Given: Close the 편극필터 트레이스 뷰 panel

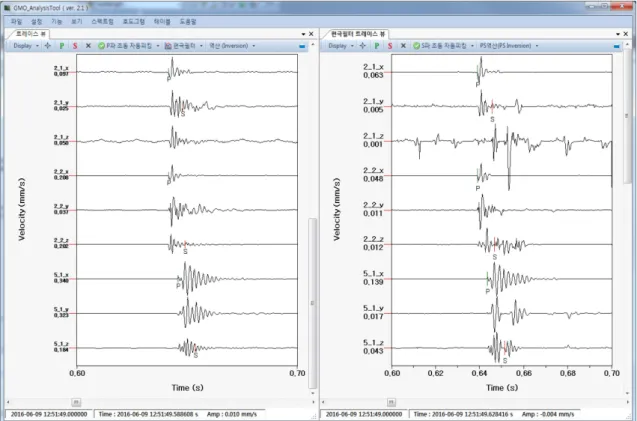Looking at the screenshot, I should (626, 34).
